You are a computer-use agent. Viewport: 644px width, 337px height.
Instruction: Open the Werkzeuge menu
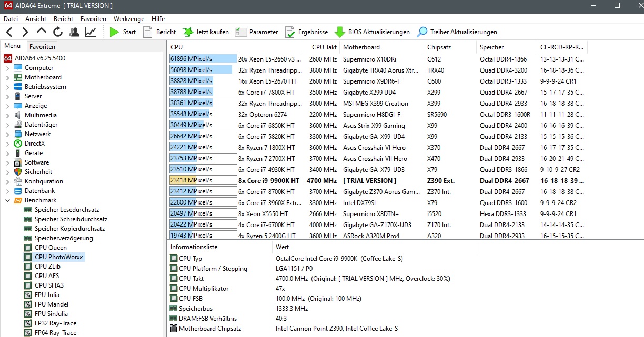[129, 18]
